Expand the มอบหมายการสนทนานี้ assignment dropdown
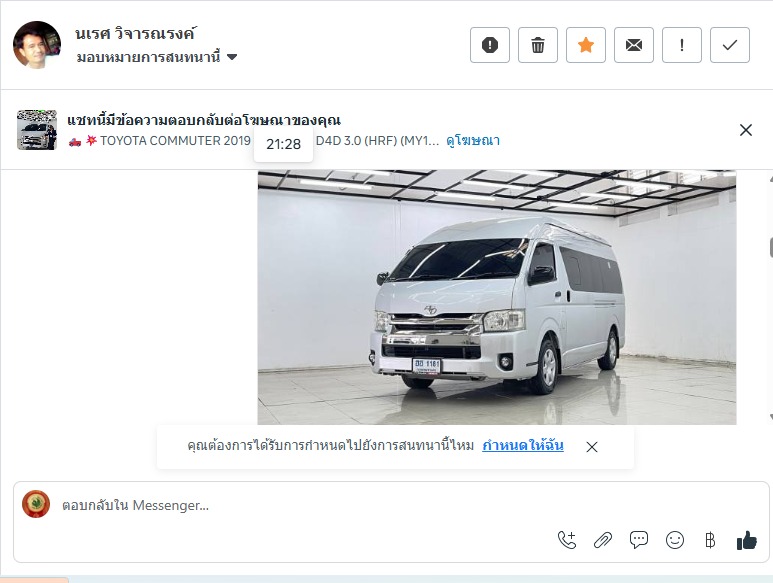The width and height of the screenshot is (773, 583). (157, 57)
